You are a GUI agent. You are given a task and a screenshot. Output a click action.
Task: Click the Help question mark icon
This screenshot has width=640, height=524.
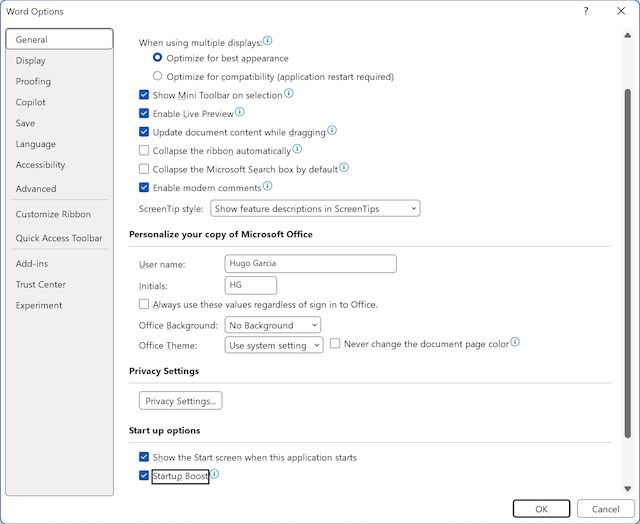tap(586, 11)
